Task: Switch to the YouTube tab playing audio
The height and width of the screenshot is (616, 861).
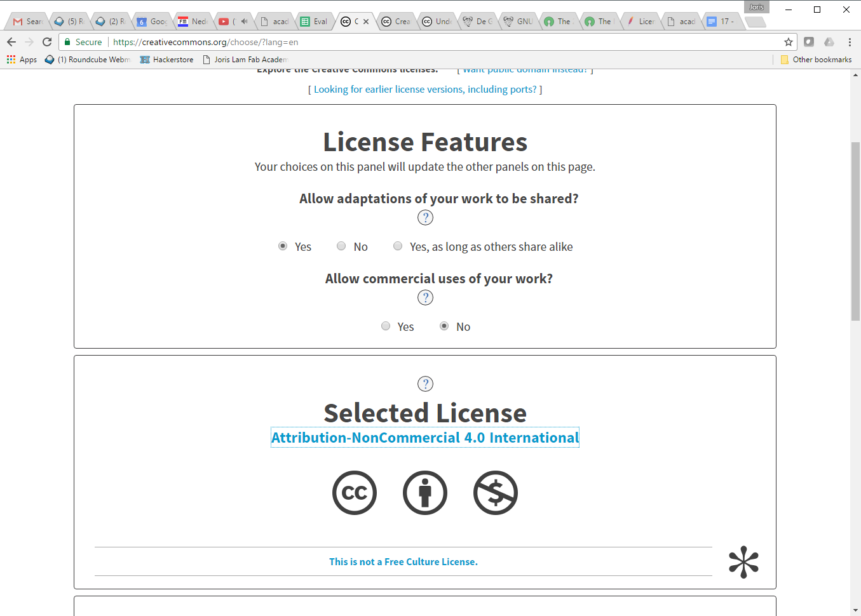Action: [x=233, y=22]
